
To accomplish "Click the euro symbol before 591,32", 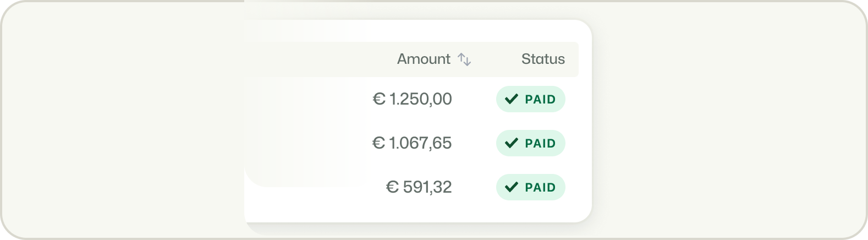I will click(392, 187).
